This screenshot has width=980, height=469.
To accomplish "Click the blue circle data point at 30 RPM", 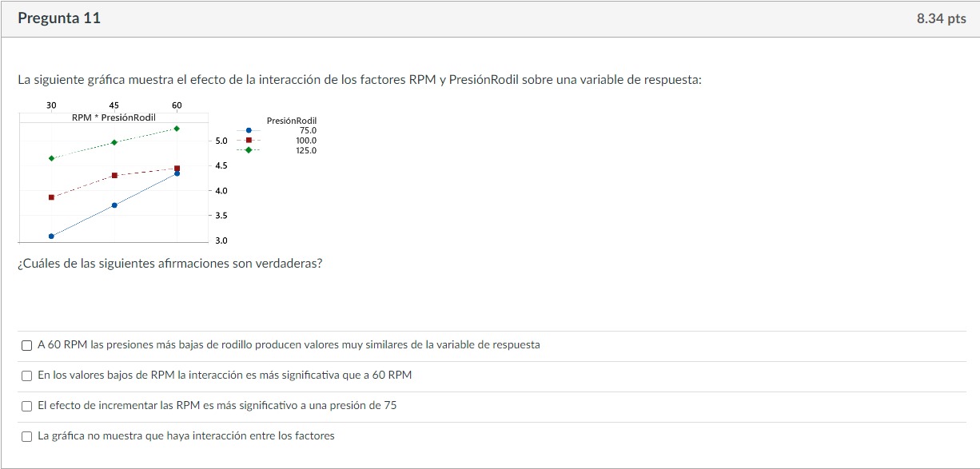I will coord(51,236).
